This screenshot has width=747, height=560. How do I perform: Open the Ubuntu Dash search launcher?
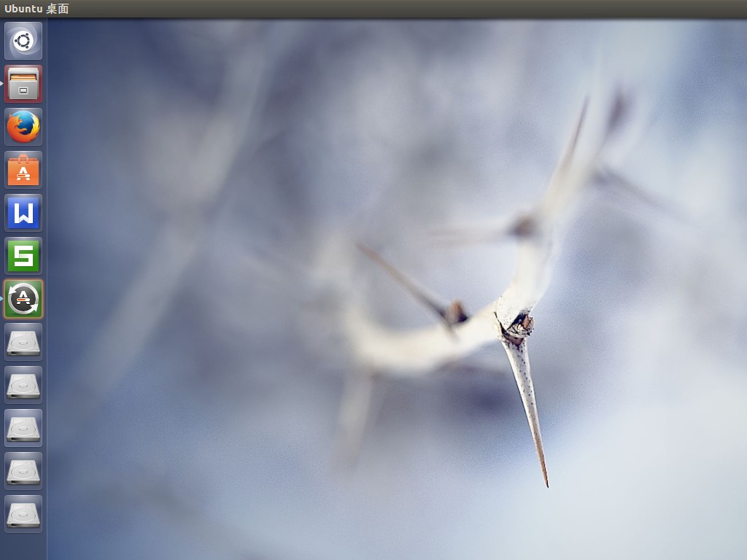tap(23, 41)
